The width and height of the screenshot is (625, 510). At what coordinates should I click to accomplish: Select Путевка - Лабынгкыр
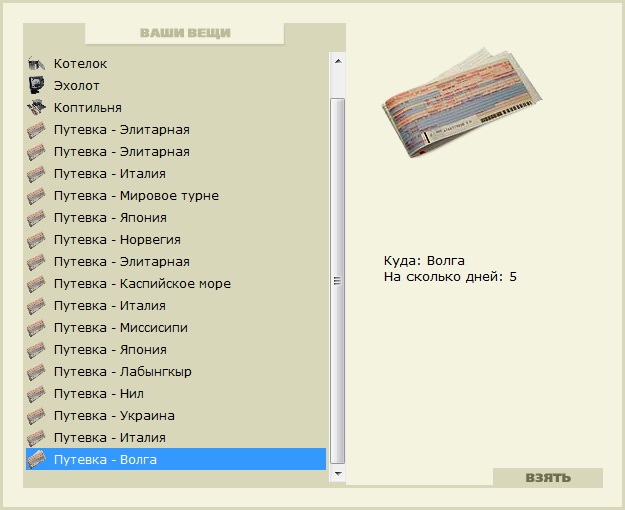tap(123, 371)
